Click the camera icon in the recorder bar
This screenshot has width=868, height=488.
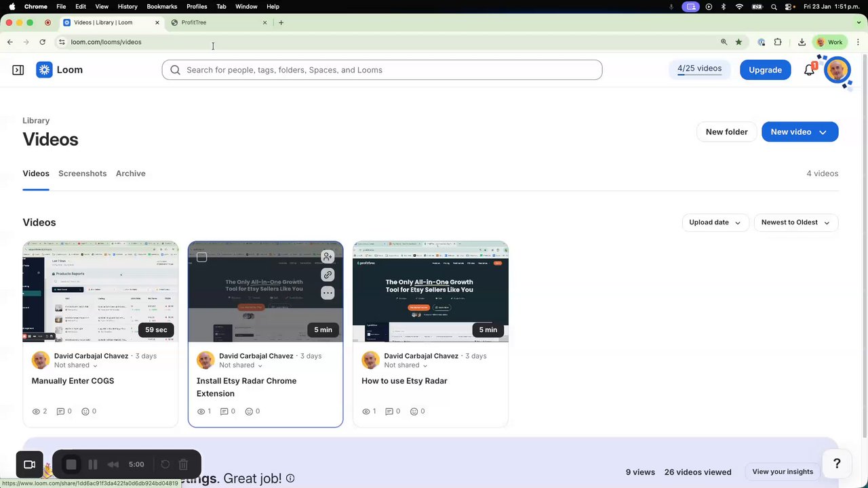click(30, 464)
